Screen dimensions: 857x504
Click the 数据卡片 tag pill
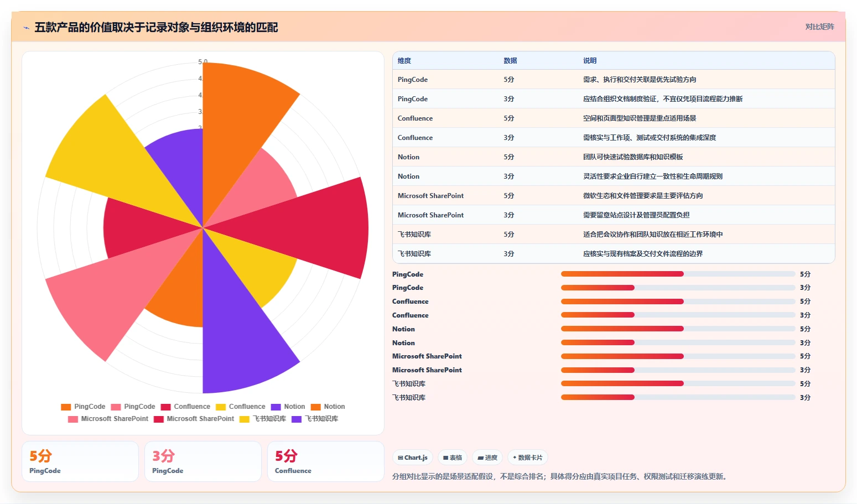527,458
